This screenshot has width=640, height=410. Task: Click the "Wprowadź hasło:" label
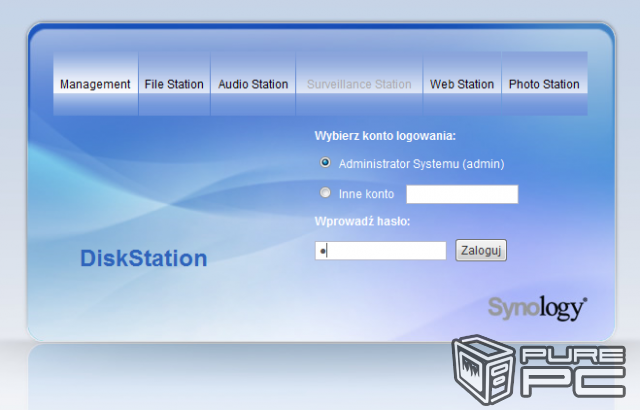[x=362, y=222]
